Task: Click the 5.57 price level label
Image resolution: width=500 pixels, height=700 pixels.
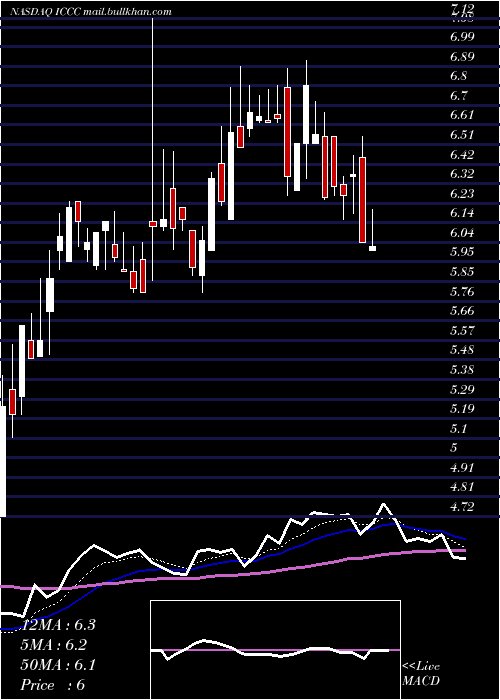Action: point(463,331)
